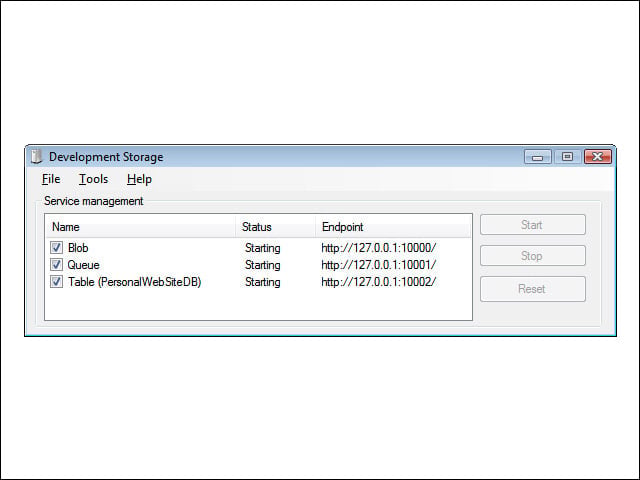
Task: Click the Stop button
Action: [x=533, y=256]
